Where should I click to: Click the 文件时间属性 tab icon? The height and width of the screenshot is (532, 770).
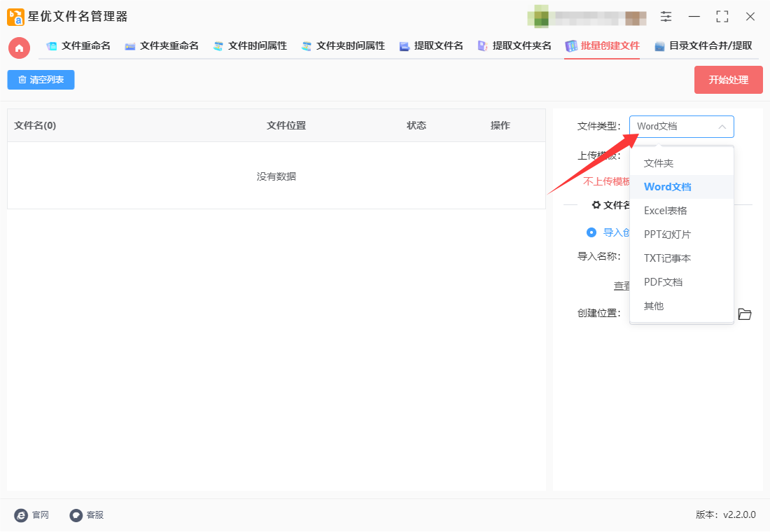coord(218,46)
